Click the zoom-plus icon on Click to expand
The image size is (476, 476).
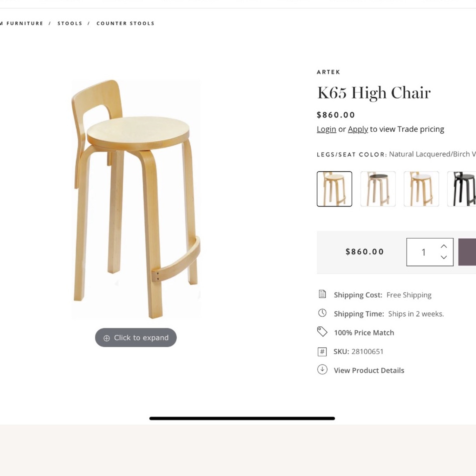click(x=107, y=338)
